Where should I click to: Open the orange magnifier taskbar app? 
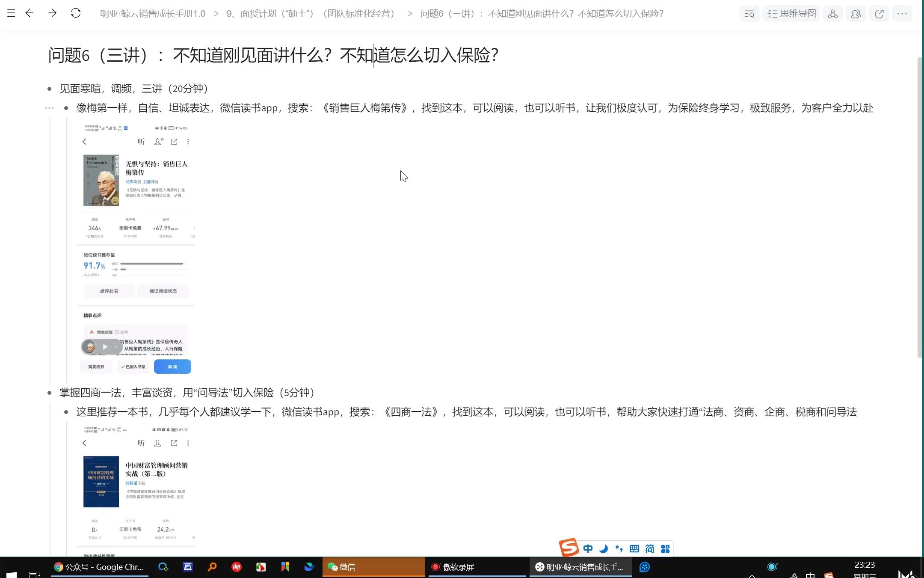212,567
